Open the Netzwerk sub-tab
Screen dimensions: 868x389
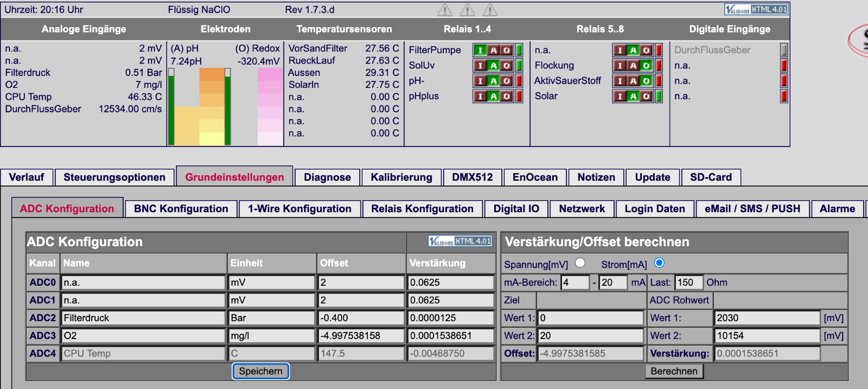(x=582, y=209)
